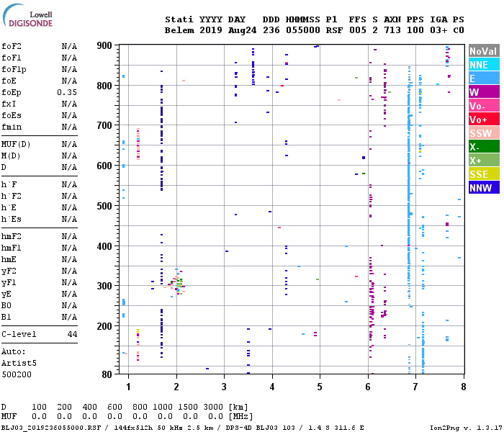Click the foF2 parameter label
This screenshot has height=432, width=504.
[x=12, y=46]
